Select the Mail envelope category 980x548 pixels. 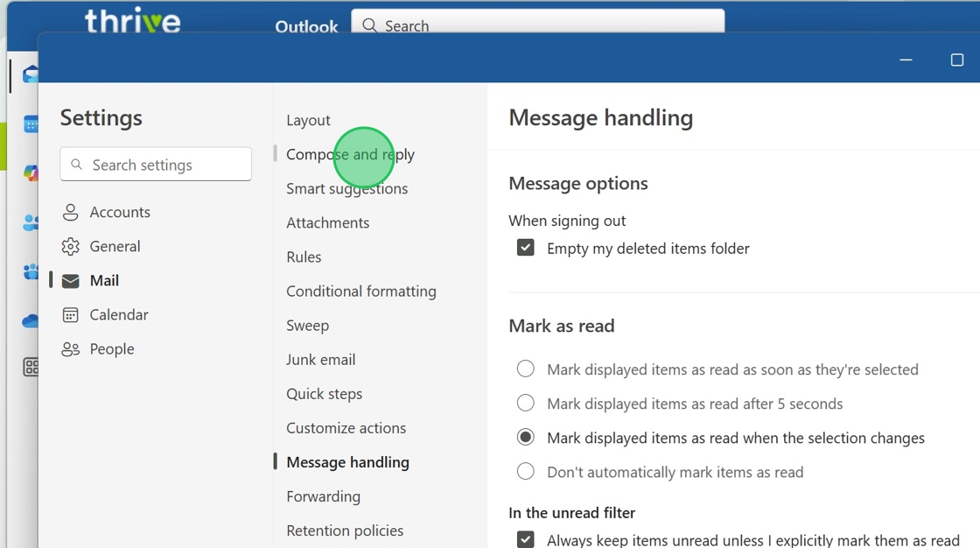point(71,281)
